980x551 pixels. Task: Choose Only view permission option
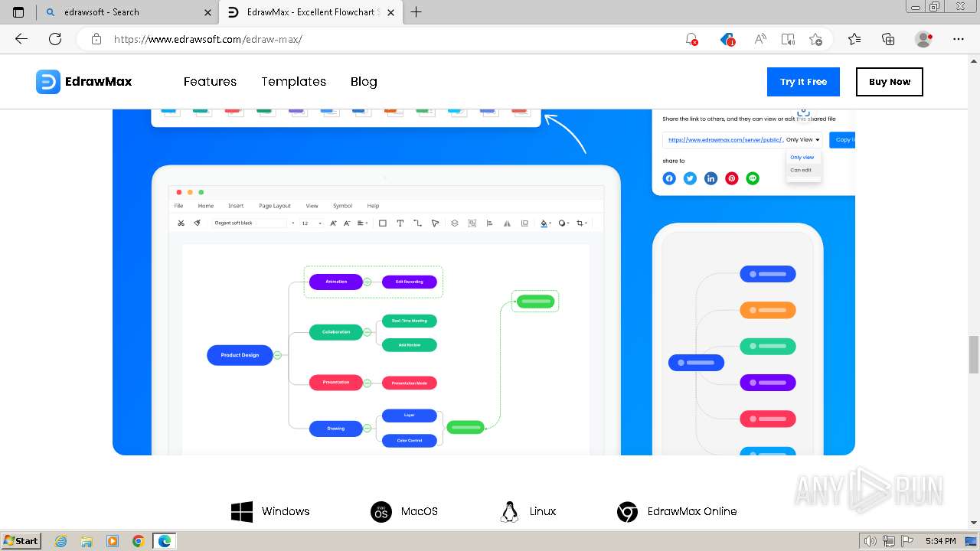802,158
